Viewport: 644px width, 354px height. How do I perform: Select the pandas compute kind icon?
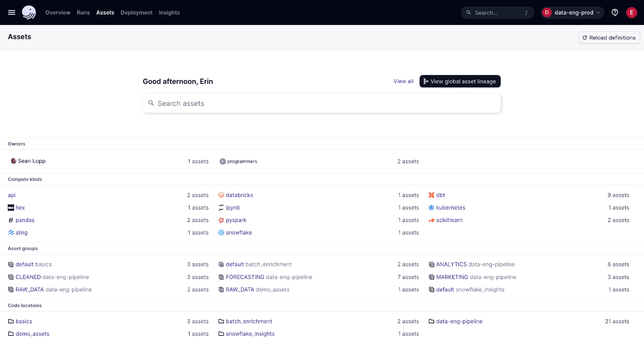pyautogui.click(x=10, y=220)
